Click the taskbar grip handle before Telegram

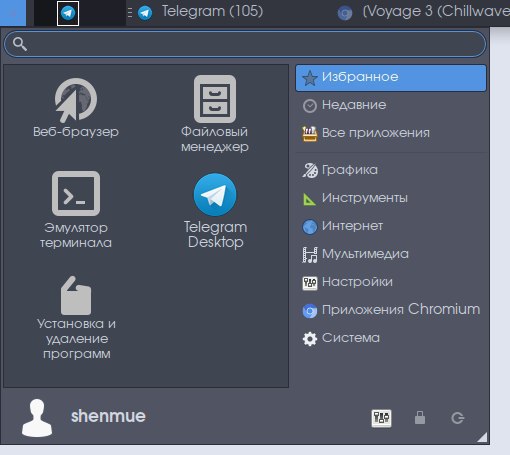point(130,13)
